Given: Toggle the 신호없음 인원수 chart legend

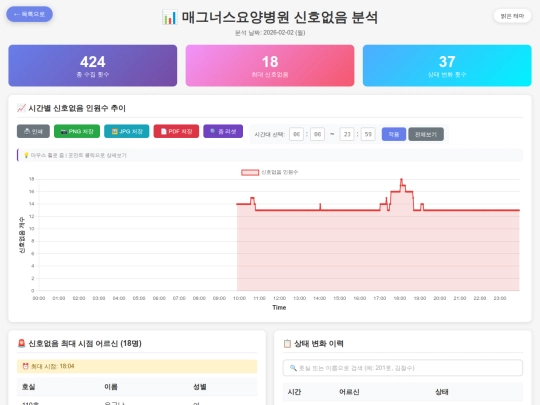Looking at the screenshot, I should coord(270,172).
